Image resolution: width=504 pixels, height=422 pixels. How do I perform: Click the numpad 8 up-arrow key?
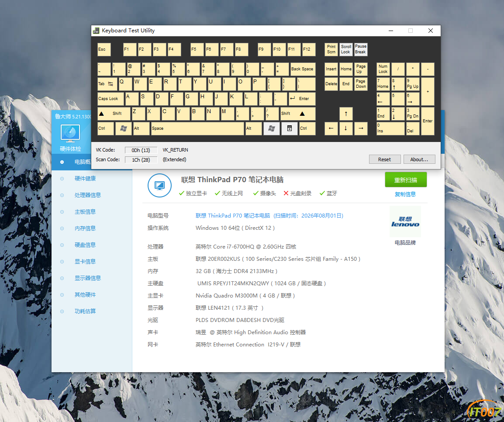tap(398, 84)
